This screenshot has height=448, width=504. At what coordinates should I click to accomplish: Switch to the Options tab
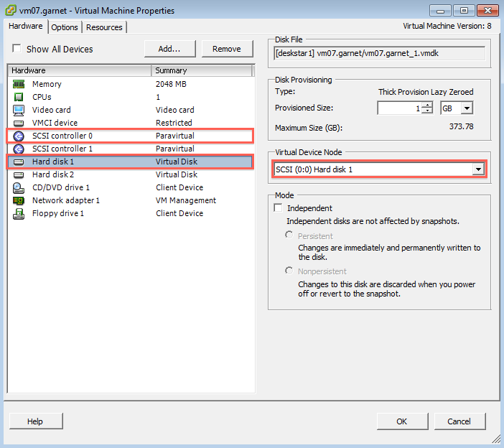pos(65,27)
